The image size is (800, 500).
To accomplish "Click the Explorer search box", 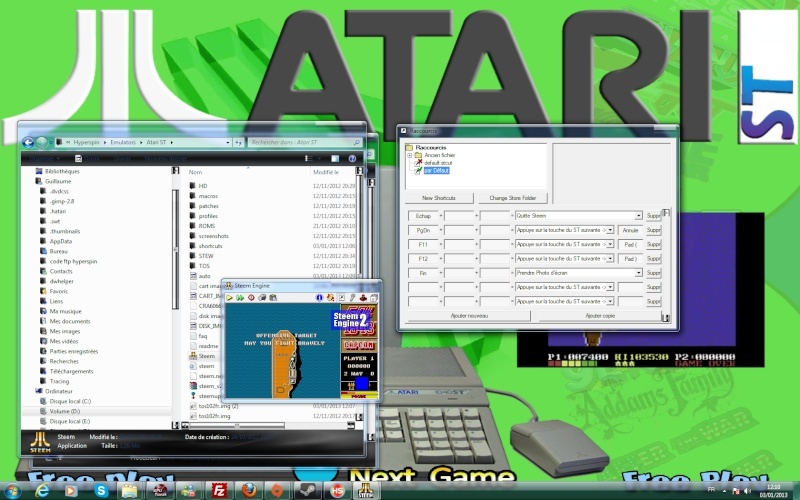I will click(x=306, y=142).
